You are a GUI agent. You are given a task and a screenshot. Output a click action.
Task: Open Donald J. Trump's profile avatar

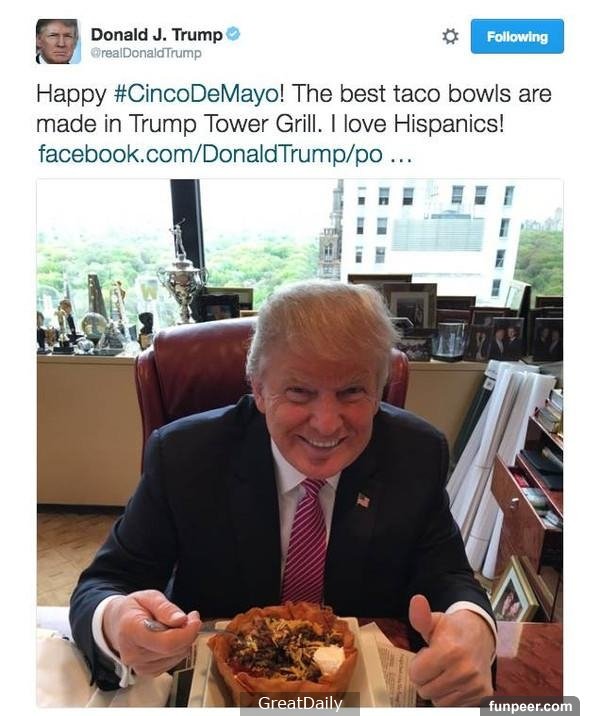(58, 41)
